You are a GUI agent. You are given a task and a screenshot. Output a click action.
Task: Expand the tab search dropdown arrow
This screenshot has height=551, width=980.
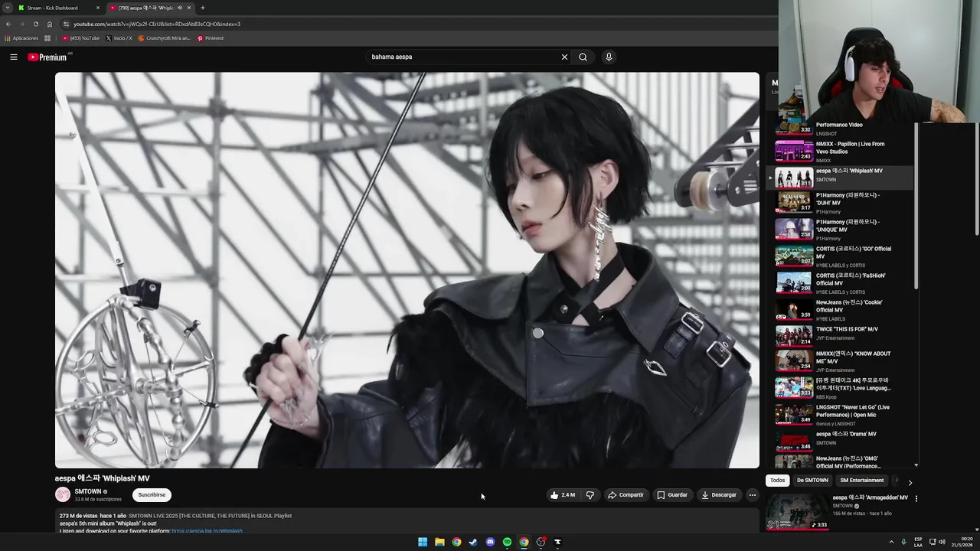[7, 8]
